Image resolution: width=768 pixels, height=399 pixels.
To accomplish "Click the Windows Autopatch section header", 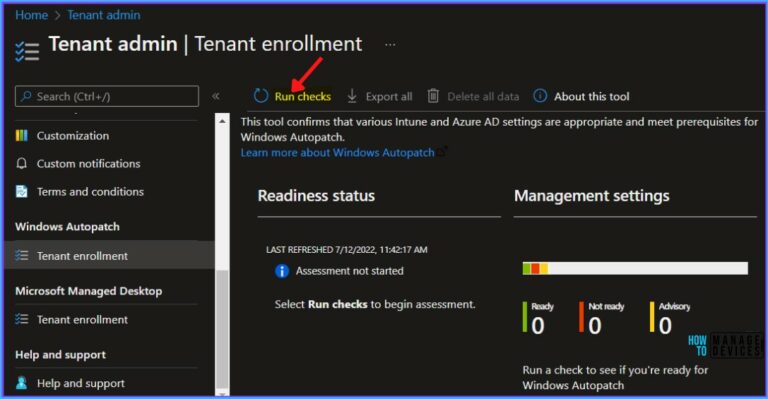I will pyautogui.click(x=68, y=227).
